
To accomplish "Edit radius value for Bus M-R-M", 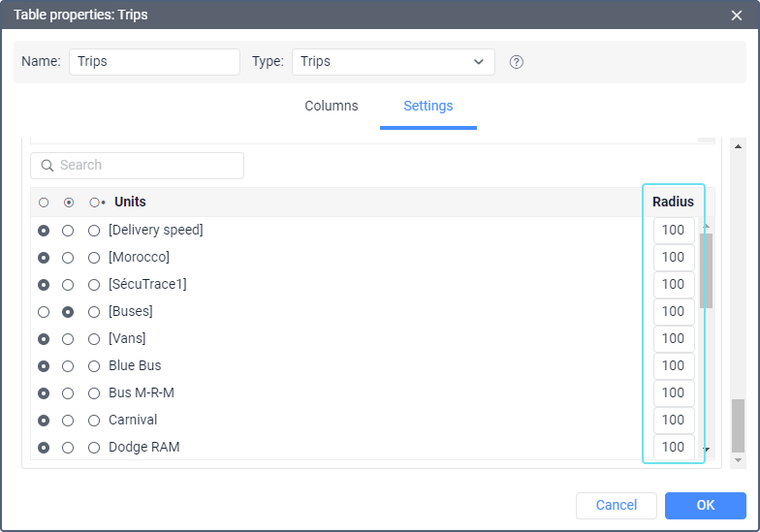I will click(x=674, y=393).
